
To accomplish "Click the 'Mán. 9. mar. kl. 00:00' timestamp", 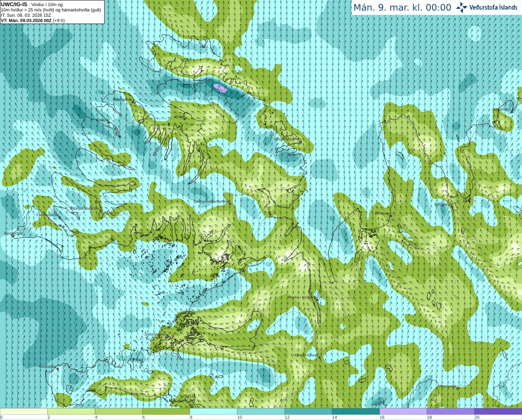I will pyautogui.click(x=402, y=8).
